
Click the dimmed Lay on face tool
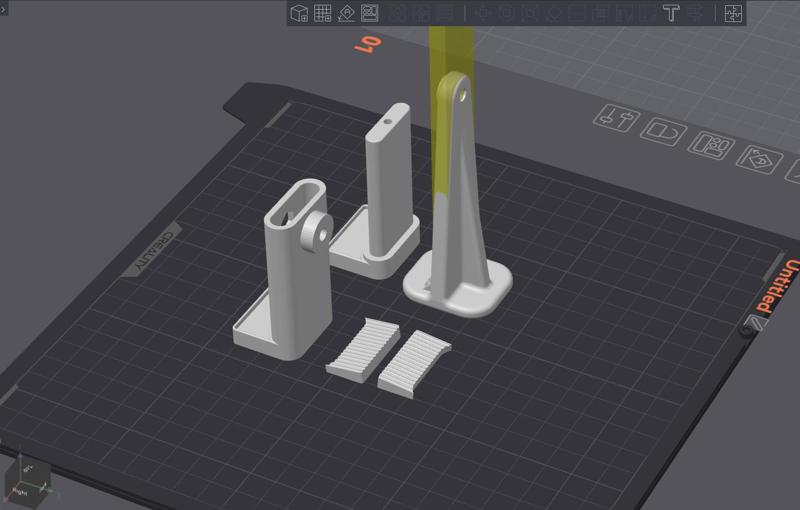click(x=555, y=13)
